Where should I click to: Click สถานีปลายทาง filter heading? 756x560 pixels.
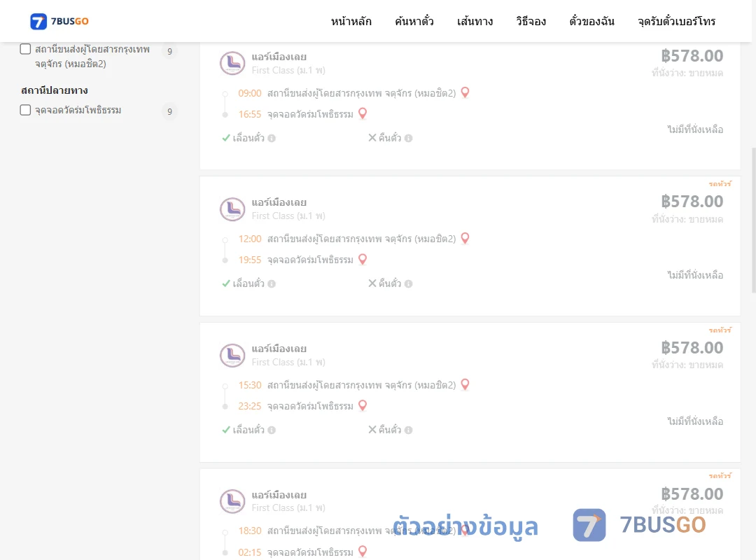pos(55,90)
